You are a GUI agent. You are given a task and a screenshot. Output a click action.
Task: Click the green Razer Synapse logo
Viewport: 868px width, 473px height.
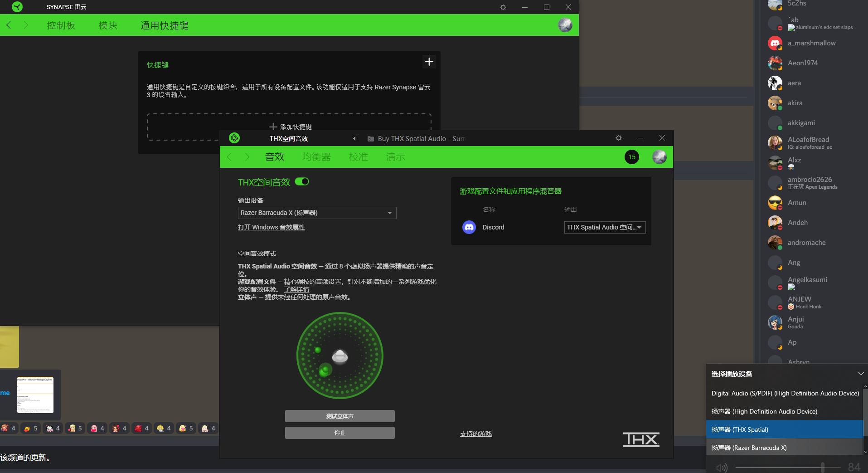pyautogui.click(x=17, y=7)
